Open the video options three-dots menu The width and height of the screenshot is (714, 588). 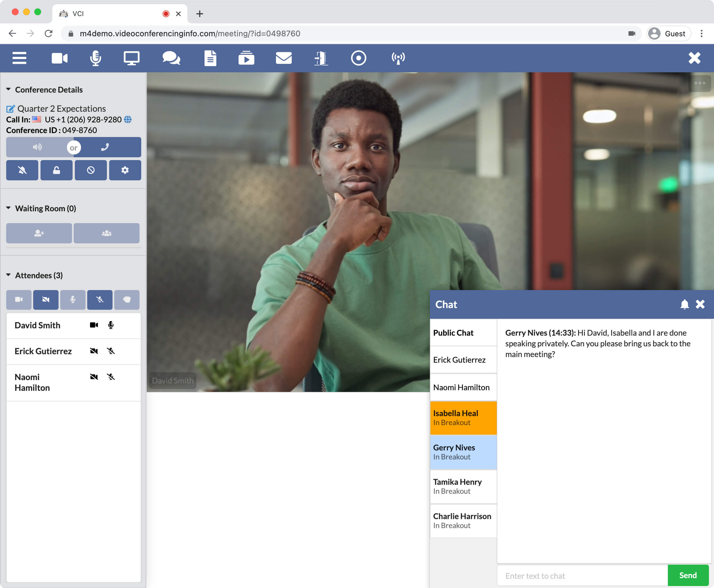tap(700, 83)
